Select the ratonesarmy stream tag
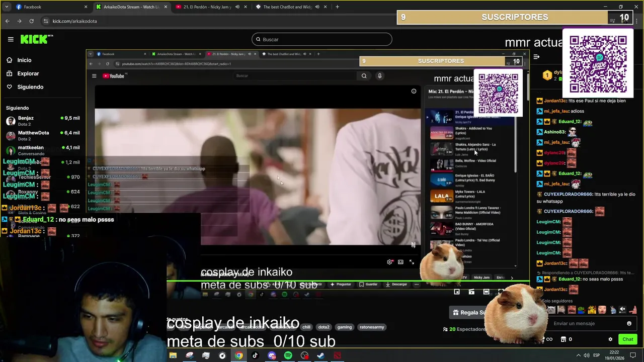 tap(372, 327)
